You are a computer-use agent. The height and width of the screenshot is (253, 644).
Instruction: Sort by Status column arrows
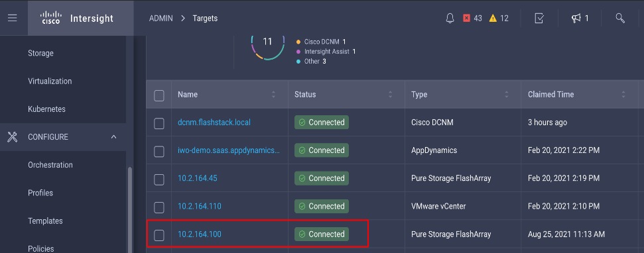(390, 95)
